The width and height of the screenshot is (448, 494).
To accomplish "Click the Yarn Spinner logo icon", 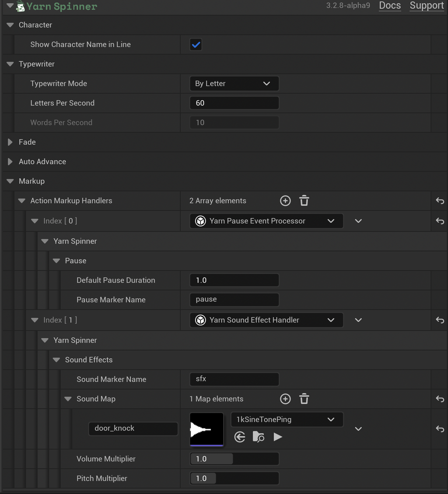I will 21,6.
